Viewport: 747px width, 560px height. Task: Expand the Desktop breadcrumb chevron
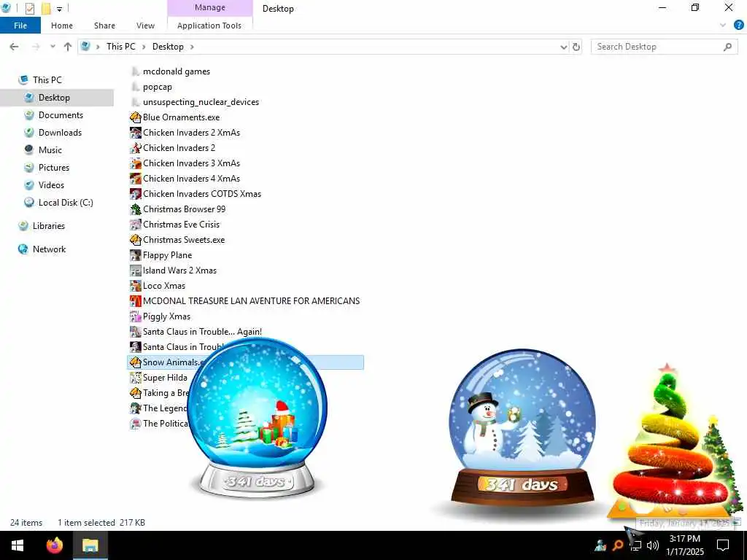192,47
